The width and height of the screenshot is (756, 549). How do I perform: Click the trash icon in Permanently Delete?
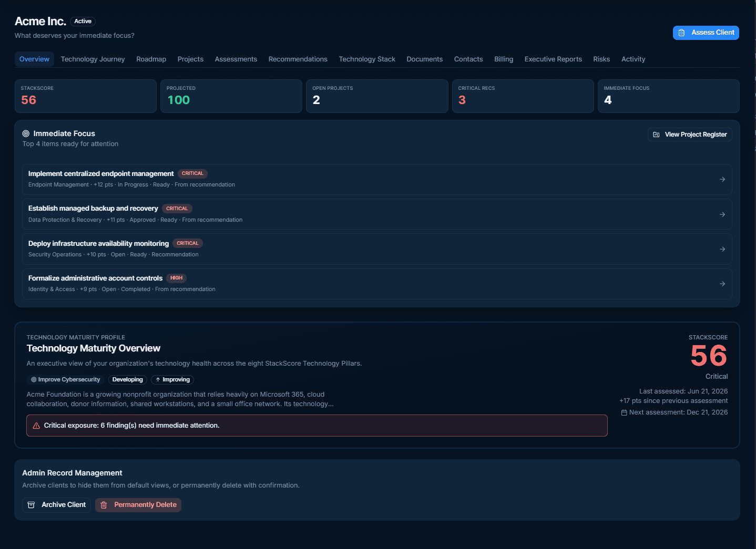click(104, 505)
